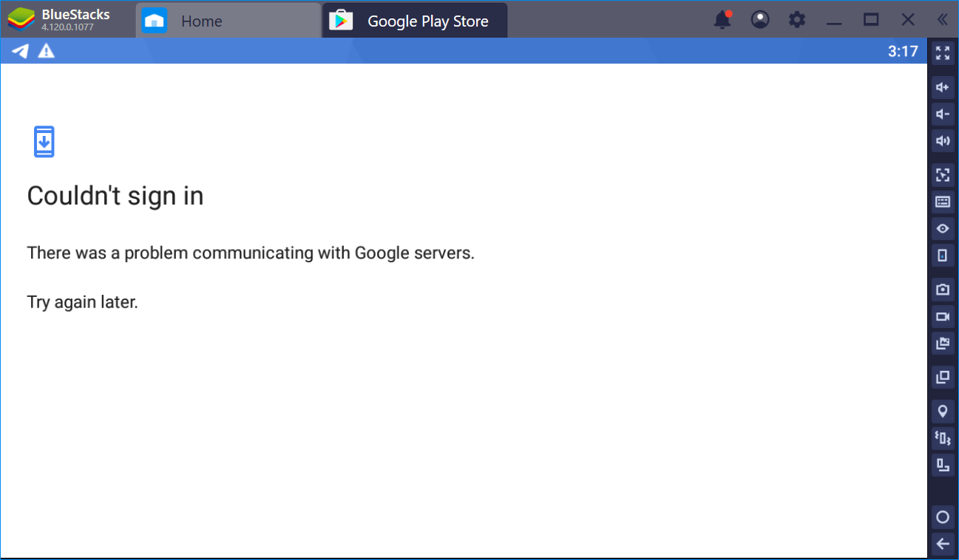This screenshot has height=560, width=959.
Task: Open multi-instance manager icon
Action: click(x=943, y=377)
